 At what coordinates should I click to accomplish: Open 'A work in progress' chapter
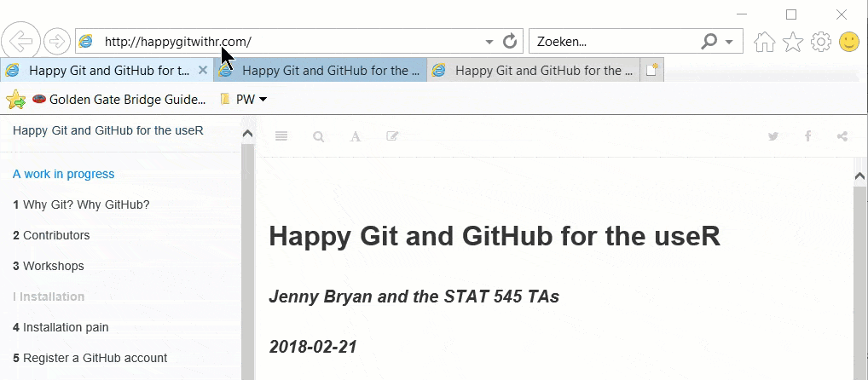point(64,174)
